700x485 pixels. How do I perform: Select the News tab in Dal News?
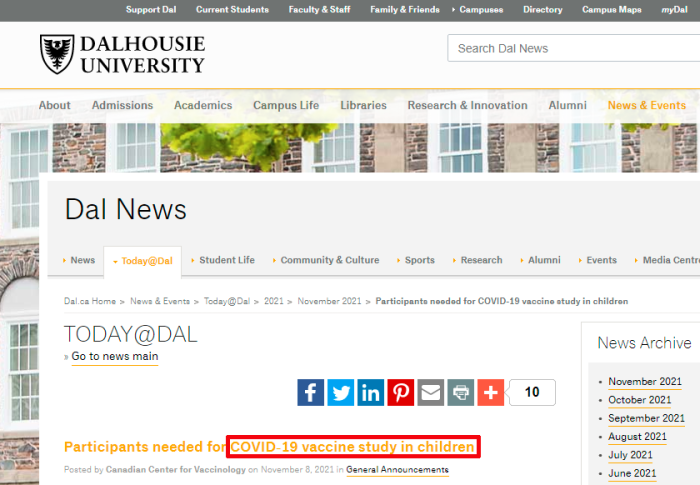tap(79, 260)
